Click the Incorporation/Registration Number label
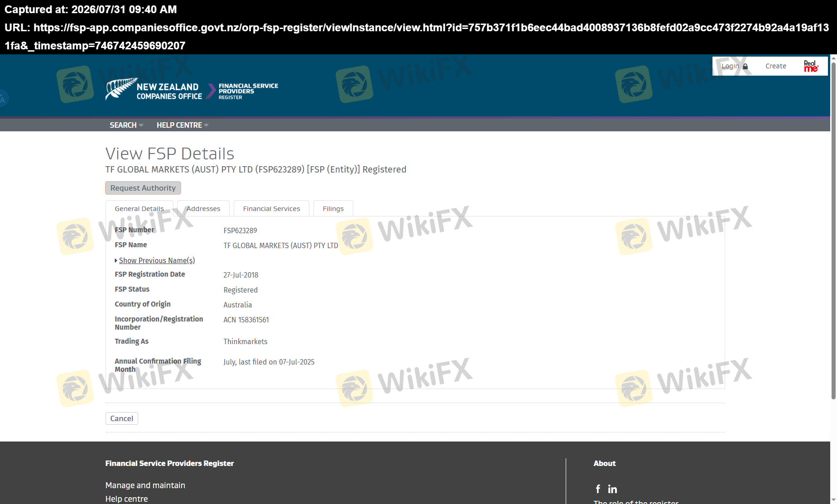Screen dimensions: 837x504 [159, 323]
